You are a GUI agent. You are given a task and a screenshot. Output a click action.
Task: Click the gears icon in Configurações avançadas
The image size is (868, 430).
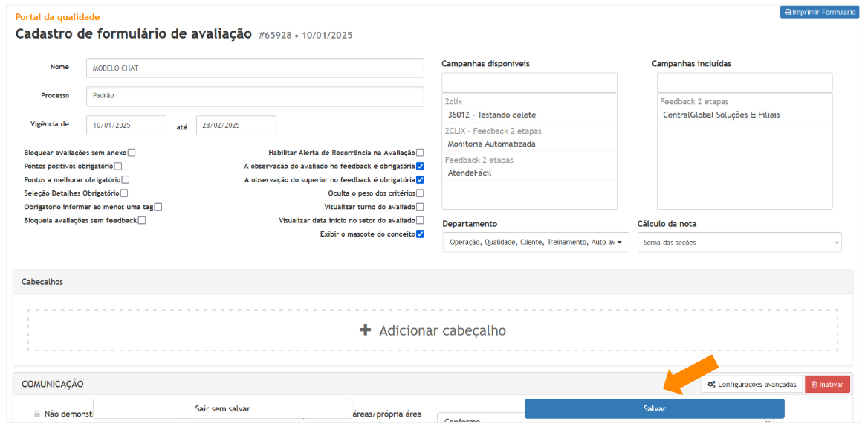pos(711,385)
